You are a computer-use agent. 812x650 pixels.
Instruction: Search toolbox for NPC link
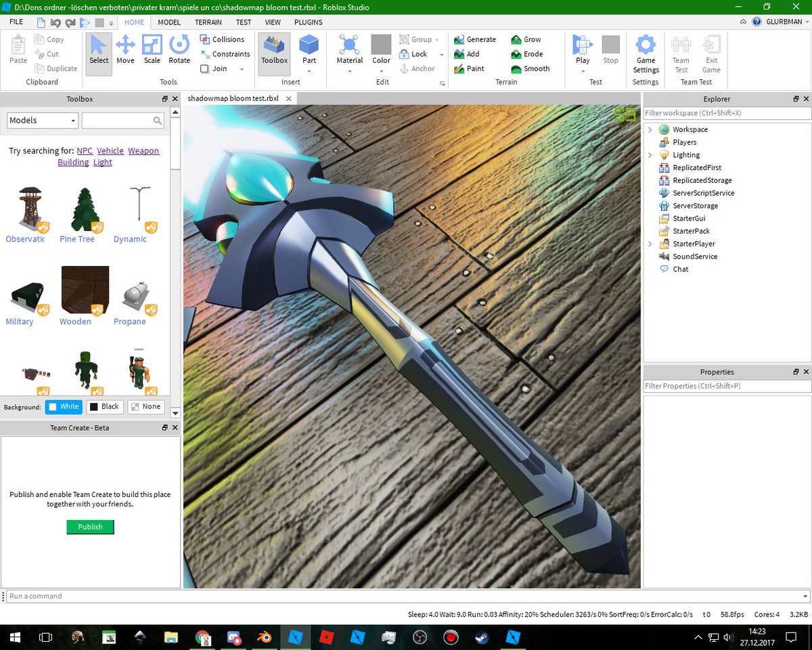click(x=85, y=151)
